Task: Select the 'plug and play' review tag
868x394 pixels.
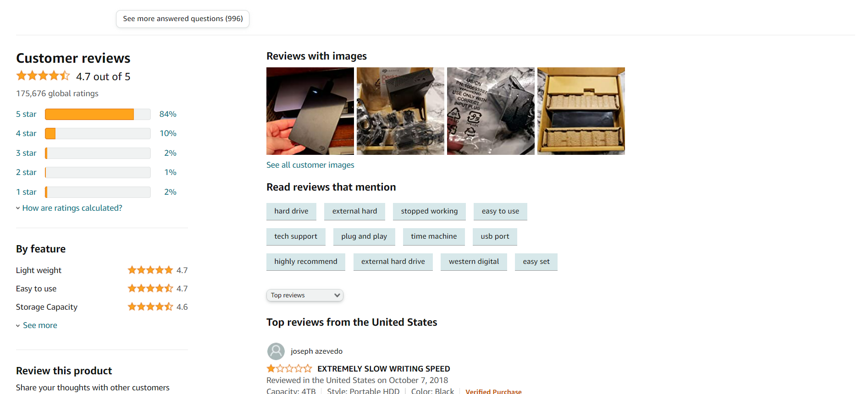Action: point(364,236)
